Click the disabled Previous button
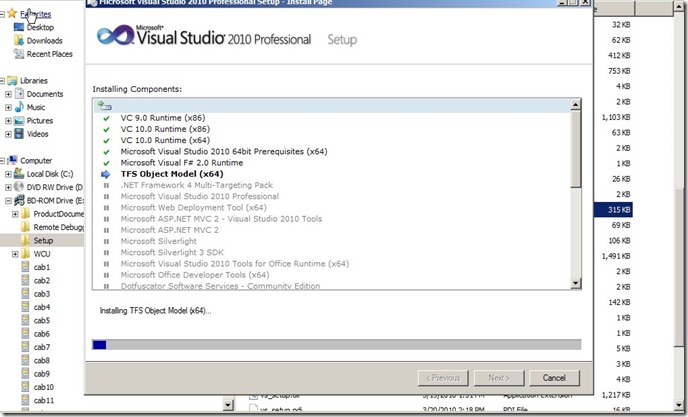The image size is (688, 417). (x=443, y=378)
